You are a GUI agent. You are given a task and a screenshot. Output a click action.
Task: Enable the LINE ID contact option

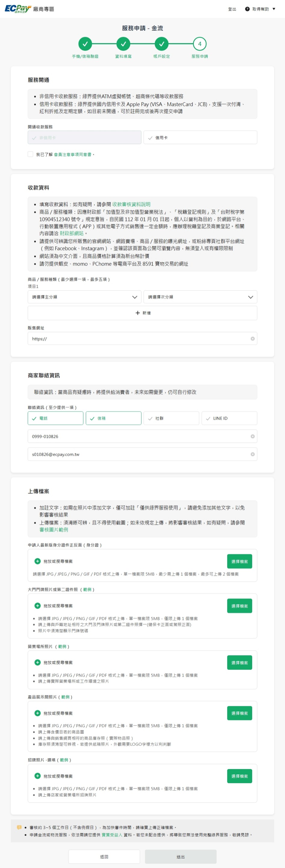pyautogui.click(x=229, y=418)
